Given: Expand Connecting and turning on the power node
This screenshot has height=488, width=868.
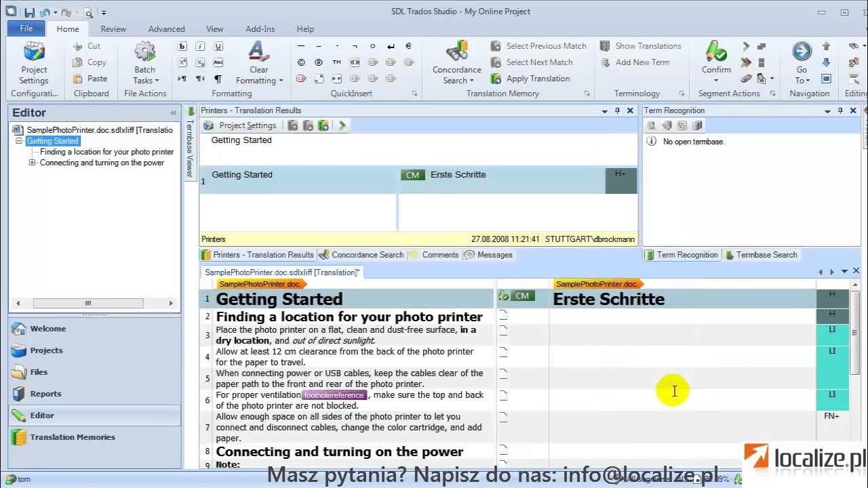Looking at the screenshot, I should pos(32,163).
